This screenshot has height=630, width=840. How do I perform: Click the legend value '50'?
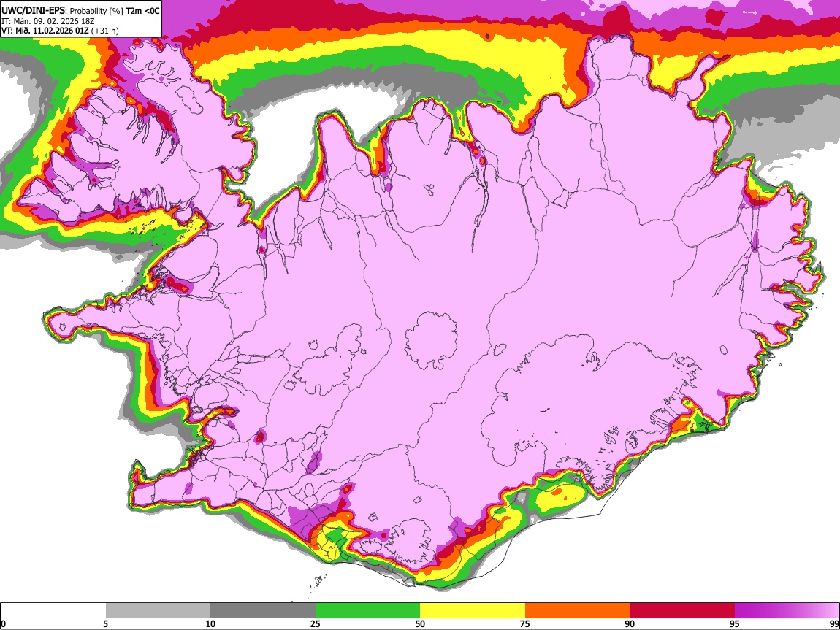point(420,624)
